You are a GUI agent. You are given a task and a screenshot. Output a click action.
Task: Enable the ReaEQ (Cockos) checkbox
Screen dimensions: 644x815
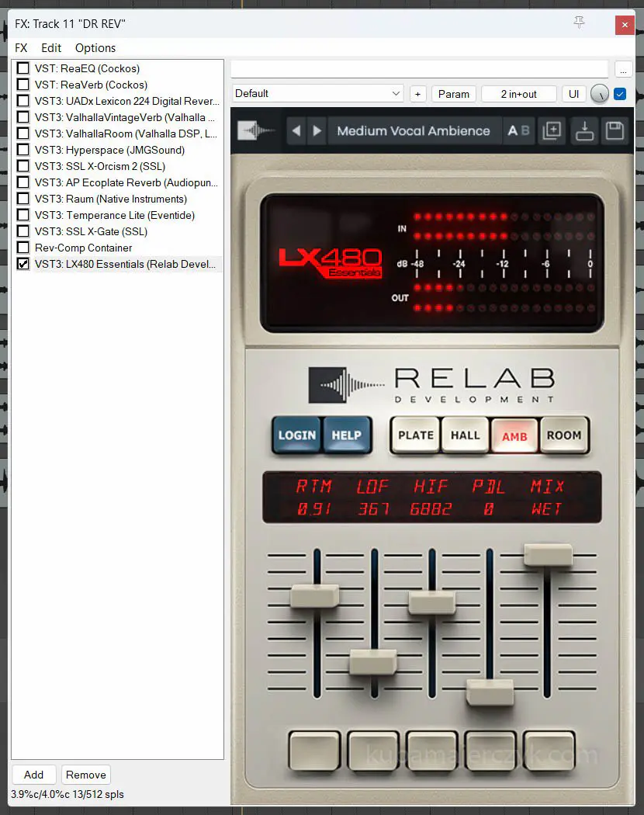point(23,68)
